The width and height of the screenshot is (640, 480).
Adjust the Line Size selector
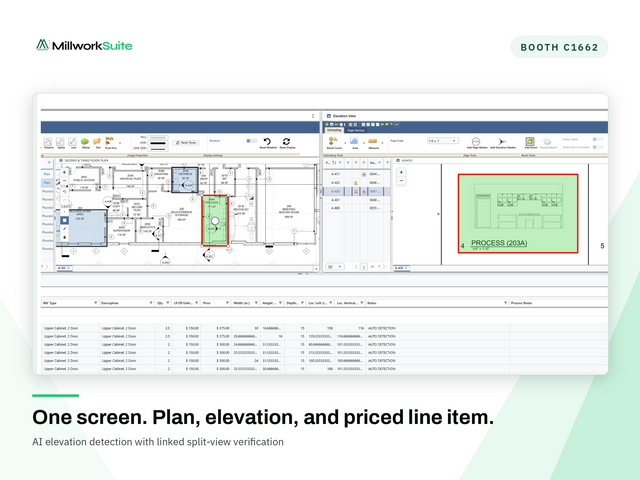coord(158,149)
